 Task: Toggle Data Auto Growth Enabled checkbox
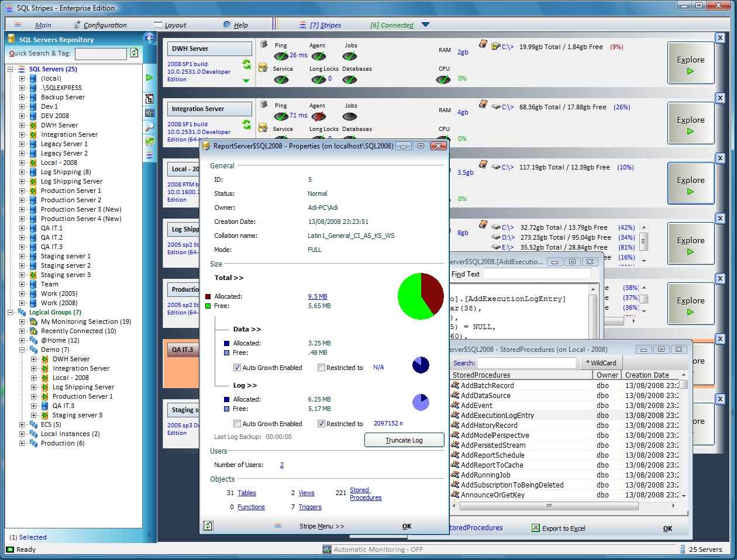[x=237, y=368]
